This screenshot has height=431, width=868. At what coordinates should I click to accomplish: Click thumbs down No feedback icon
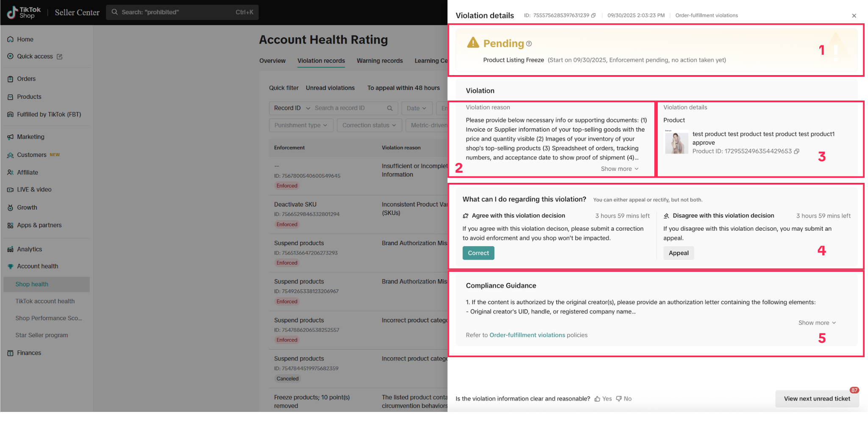point(619,399)
